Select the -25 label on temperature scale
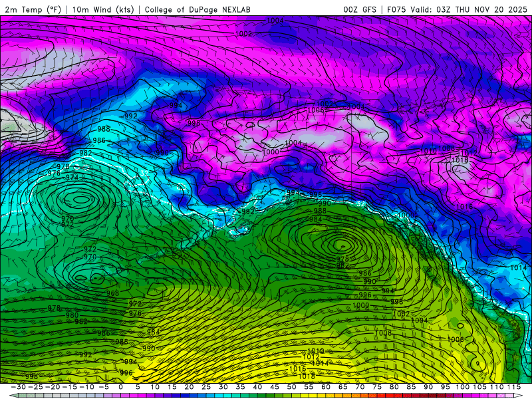The width and height of the screenshot is (532, 399). coord(36,387)
